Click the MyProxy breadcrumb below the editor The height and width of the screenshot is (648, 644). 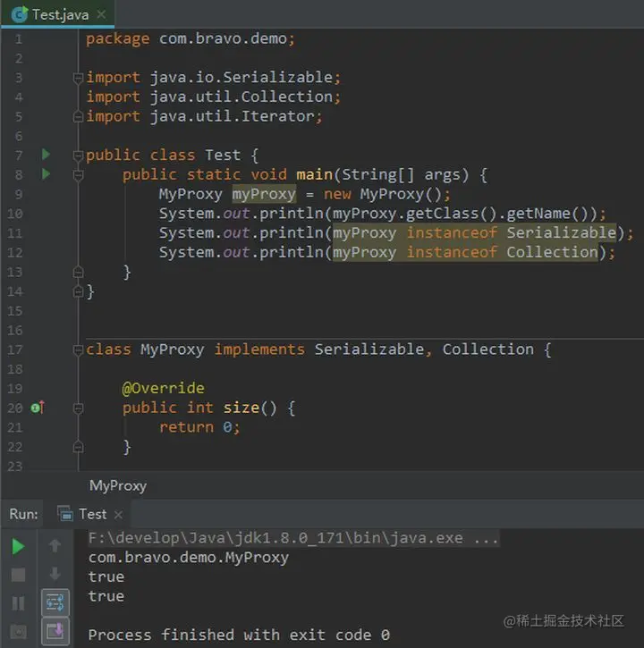coord(118,485)
